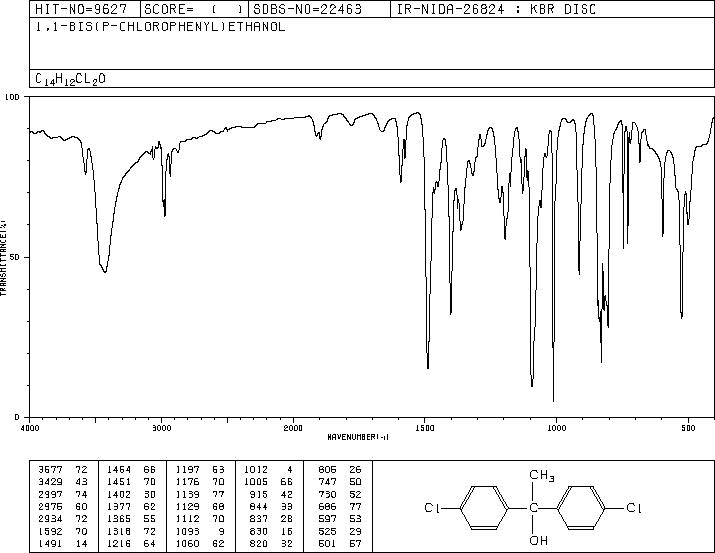Click the CH3 group in the structure

click(x=542, y=476)
